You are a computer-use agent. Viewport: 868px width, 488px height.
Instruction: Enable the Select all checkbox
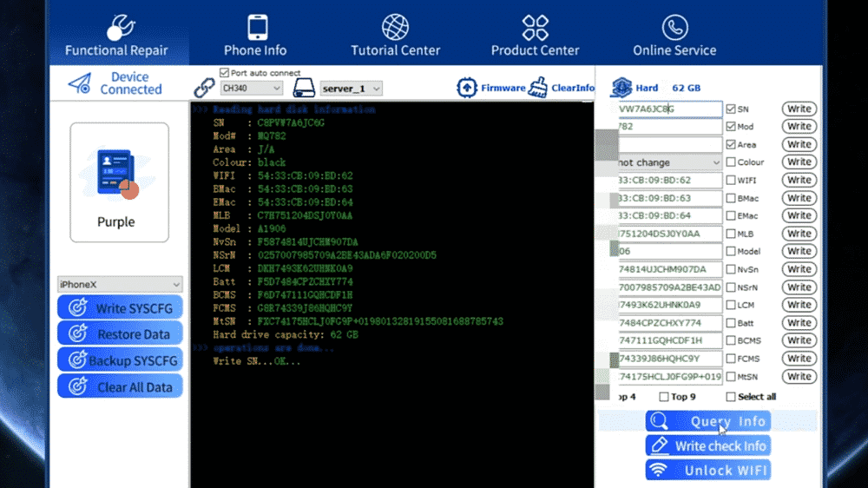pos(731,397)
